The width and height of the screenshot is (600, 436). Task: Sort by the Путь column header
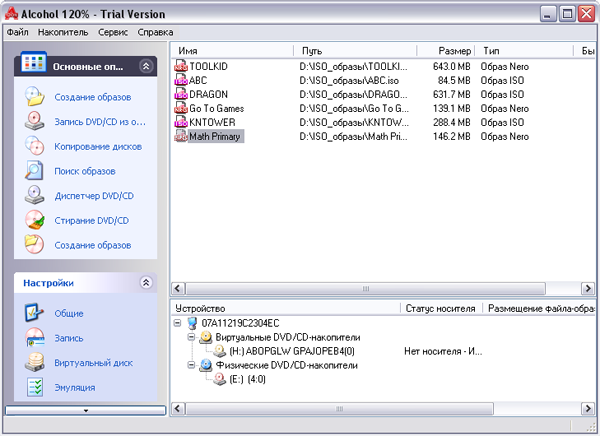click(x=355, y=51)
